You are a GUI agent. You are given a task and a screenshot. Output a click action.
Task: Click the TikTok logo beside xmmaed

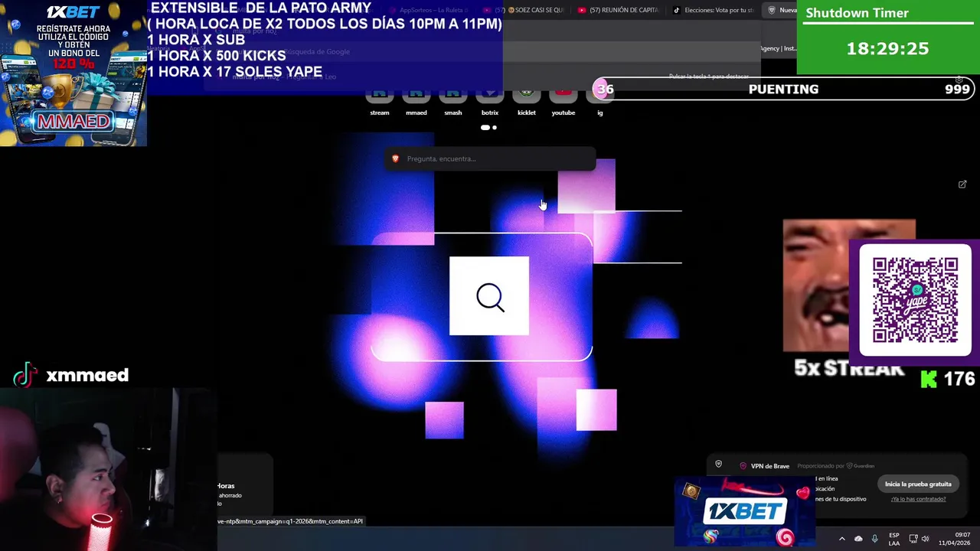pyautogui.click(x=24, y=375)
